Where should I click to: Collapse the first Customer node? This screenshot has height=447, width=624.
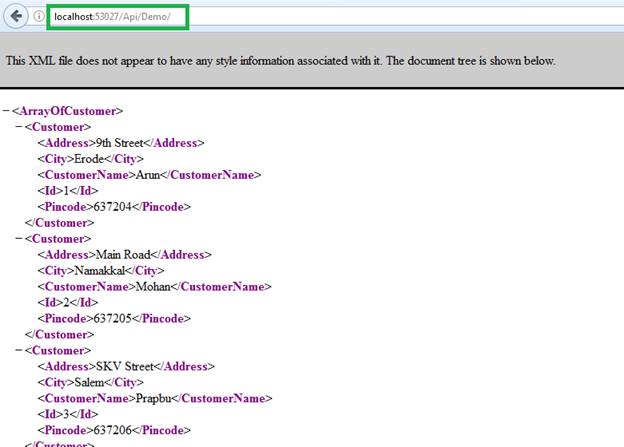click(x=19, y=127)
